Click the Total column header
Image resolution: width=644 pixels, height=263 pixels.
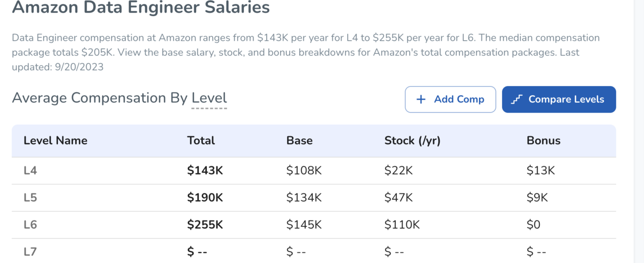pyautogui.click(x=201, y=141)
